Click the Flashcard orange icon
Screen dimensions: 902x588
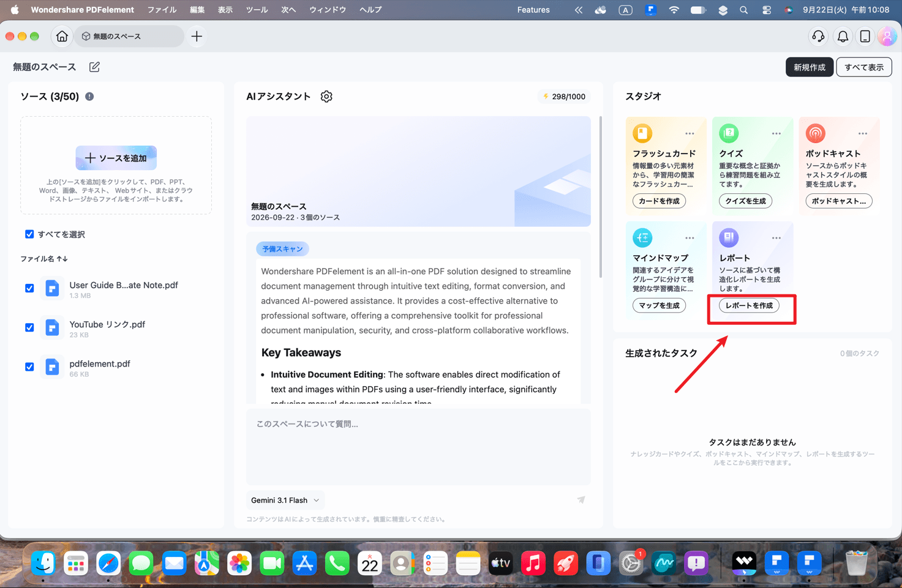(x=642, y=133)
